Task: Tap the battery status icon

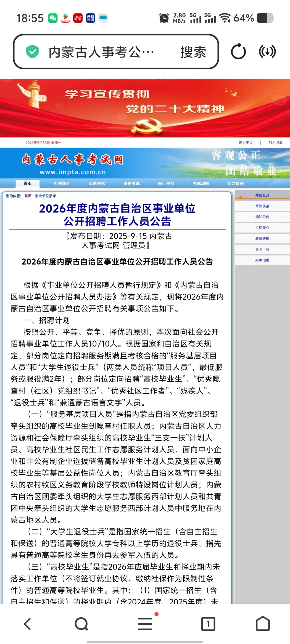Action: [265, 18]
